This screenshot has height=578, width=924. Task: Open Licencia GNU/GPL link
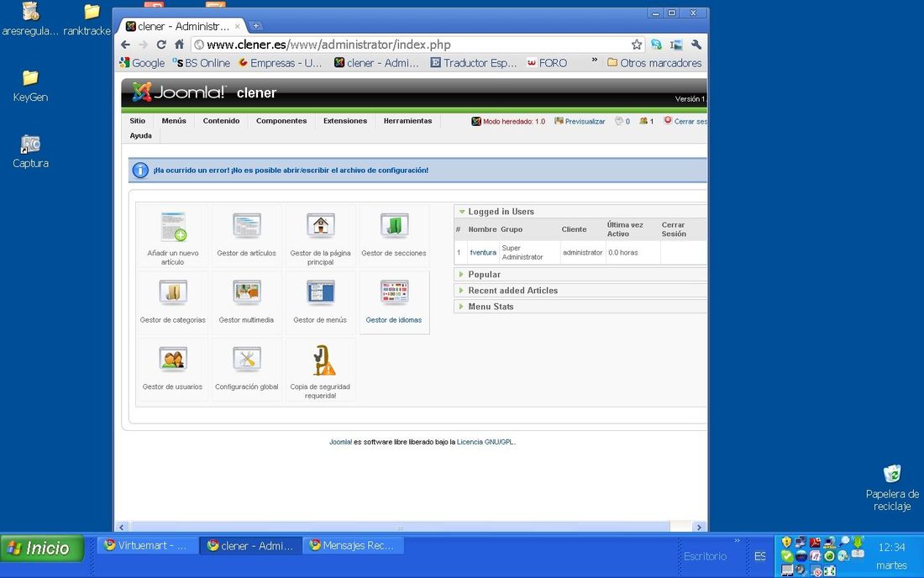[x=486, y=442]
